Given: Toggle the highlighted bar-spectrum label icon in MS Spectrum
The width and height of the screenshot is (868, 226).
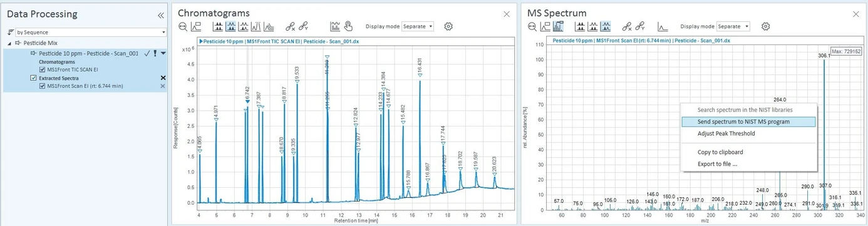Looking at the screenshot, I should tap(558, 26).
